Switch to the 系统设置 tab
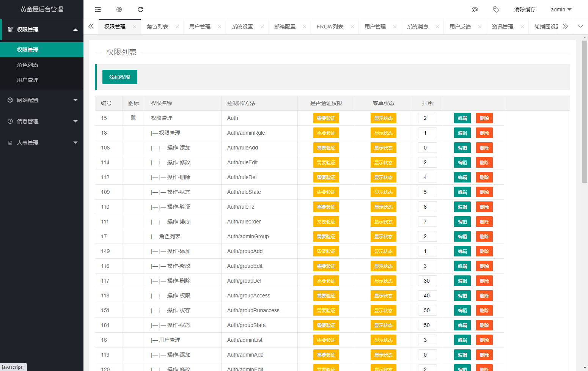 tap(242, 27)
